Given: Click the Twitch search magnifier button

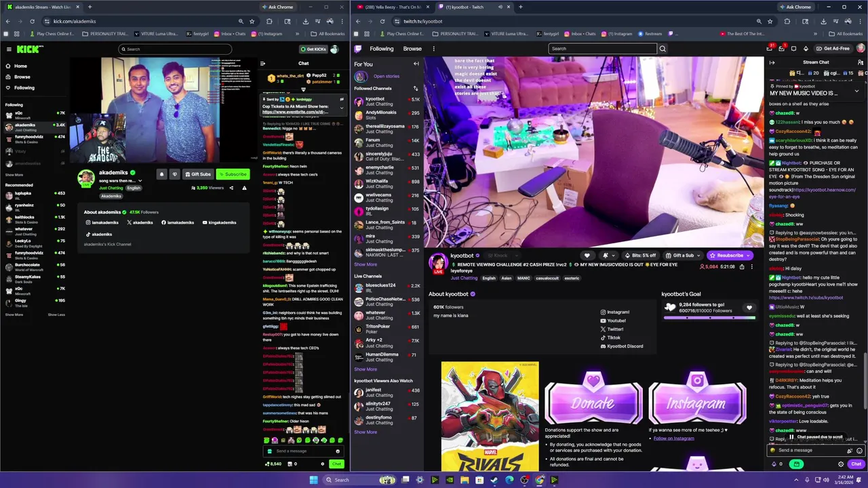Looking at the screenshot, I should coord(663,48).
